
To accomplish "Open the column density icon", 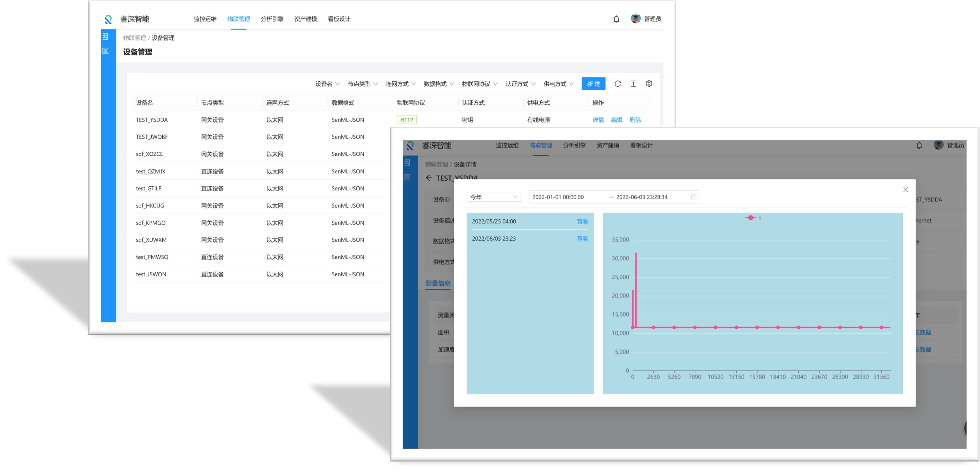I will [633, 84].
